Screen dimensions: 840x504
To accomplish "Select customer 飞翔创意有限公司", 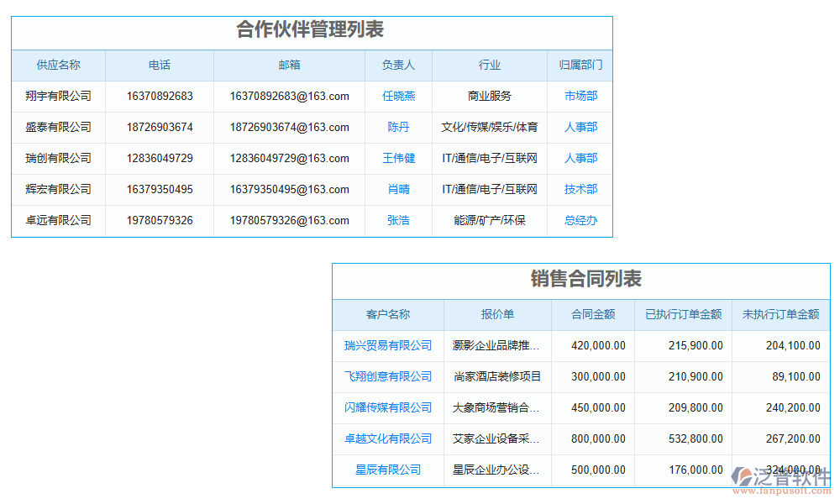I will (387, 376).
